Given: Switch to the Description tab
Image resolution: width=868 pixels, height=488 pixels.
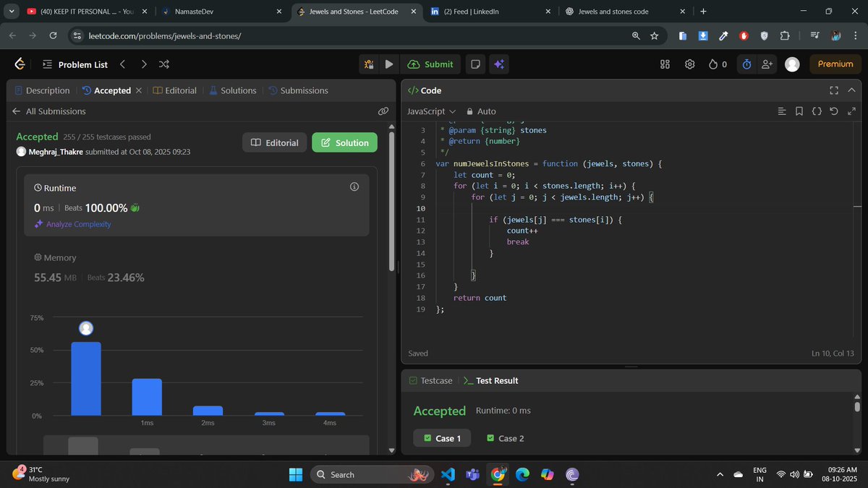Looking at the screenshot, I should point(42,90).
